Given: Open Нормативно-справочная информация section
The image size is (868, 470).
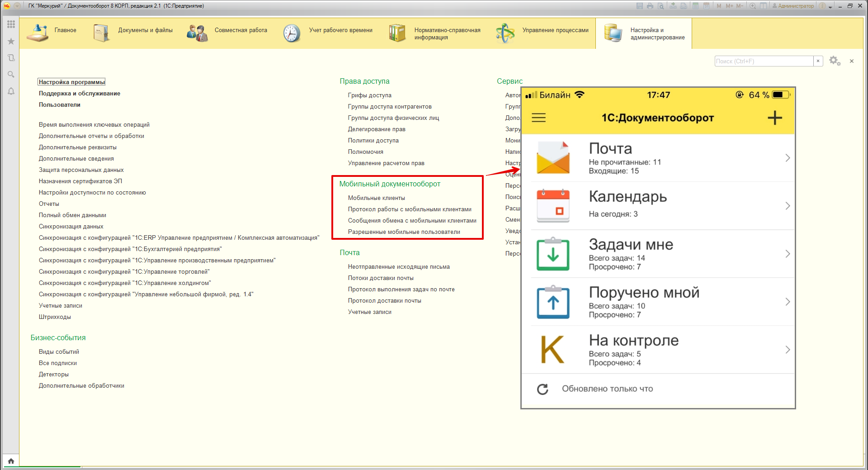Looking at the screenshot, I should coord(435,33).
